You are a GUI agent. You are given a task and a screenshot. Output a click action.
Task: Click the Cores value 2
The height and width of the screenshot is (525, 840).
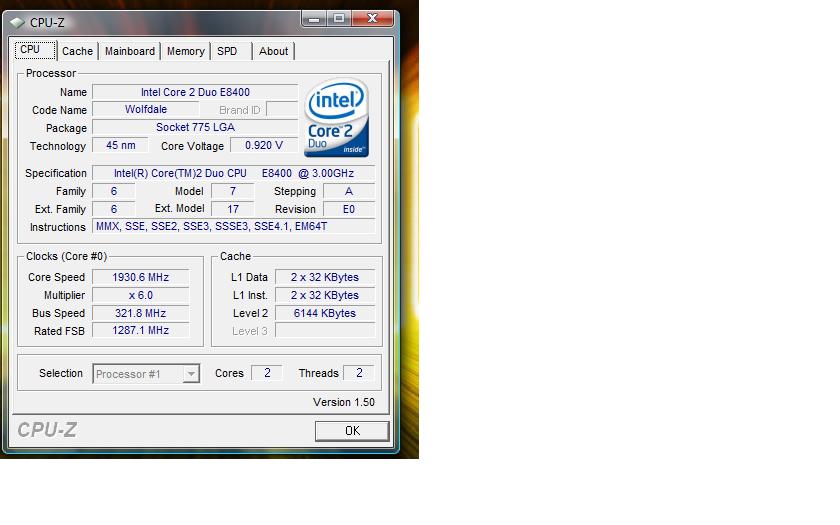267,373
